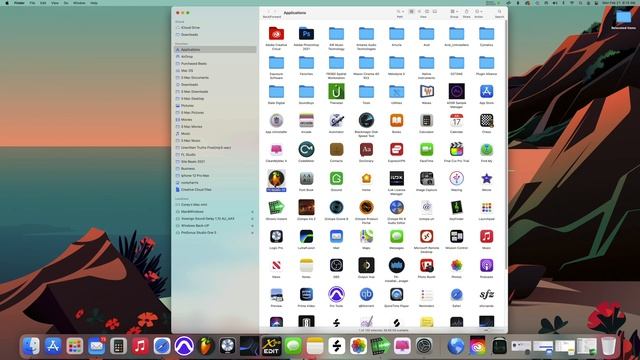Image resolution: width=640 pixels, height=360 pixels.
Task: Select the Chess app icon
Action: [487, 120]
